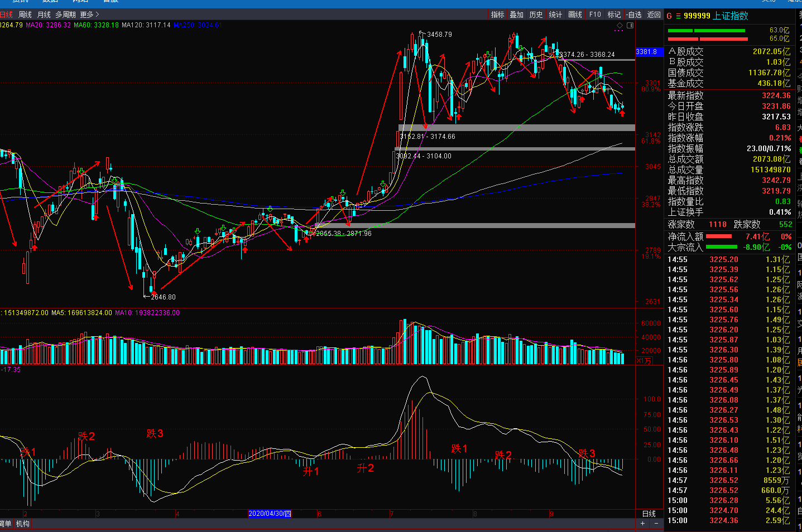Click the MA5: 169613824.00 volume label

pos(81,313)
